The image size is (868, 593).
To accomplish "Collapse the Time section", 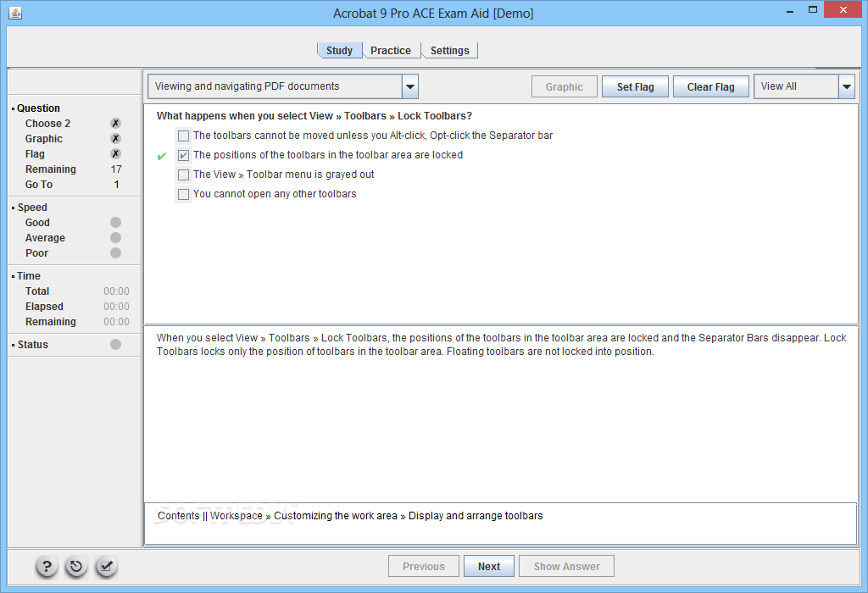I will tap(14, 276).
